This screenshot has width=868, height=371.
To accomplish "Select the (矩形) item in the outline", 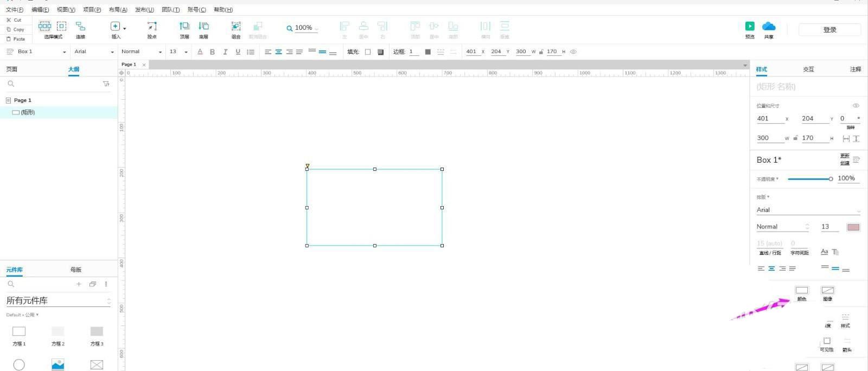I will (28, 112).
